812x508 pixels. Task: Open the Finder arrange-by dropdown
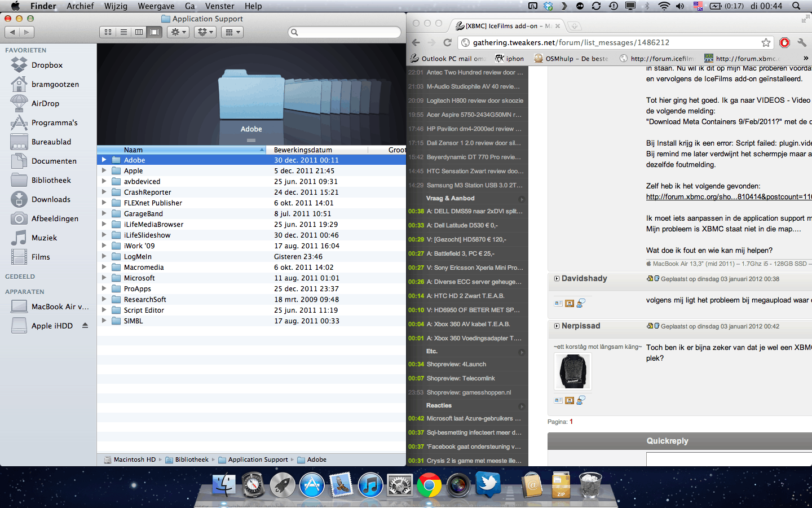[232, 32]
